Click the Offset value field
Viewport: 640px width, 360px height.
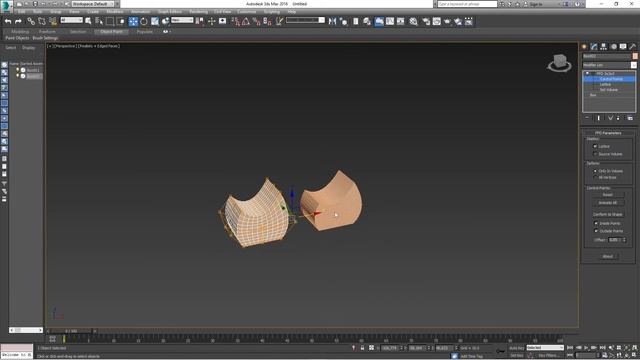coord(615,240)
